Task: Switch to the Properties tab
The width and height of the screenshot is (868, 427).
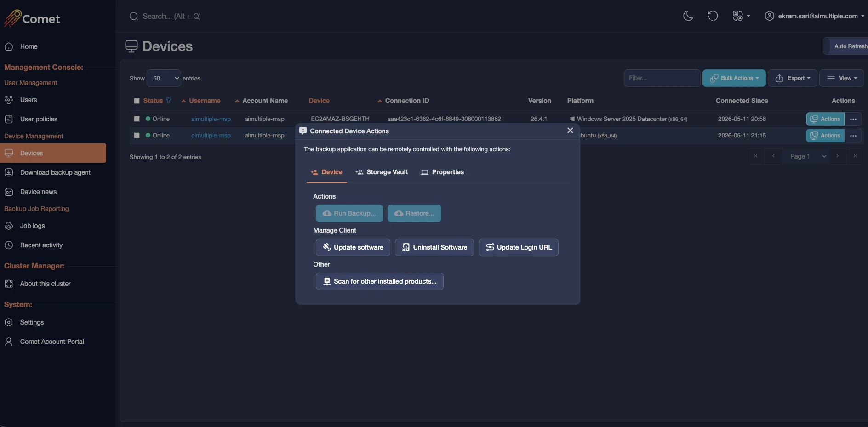Action: (442, 172)
